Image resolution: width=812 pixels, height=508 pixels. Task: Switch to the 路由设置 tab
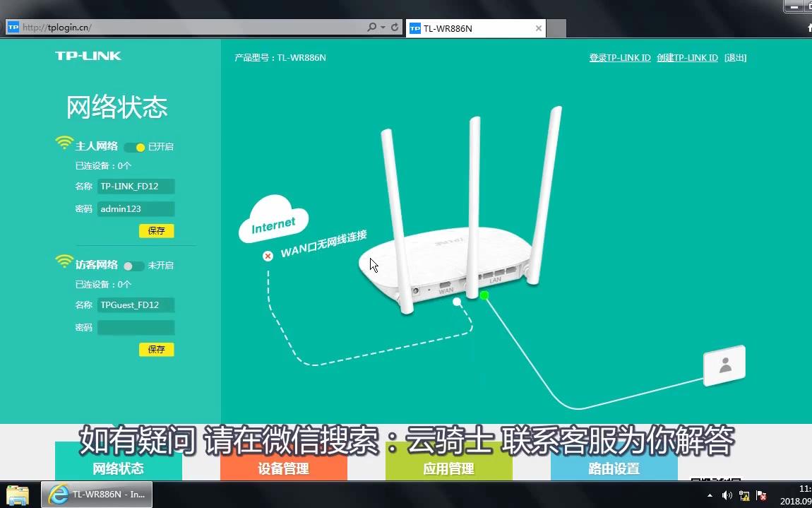614,468
